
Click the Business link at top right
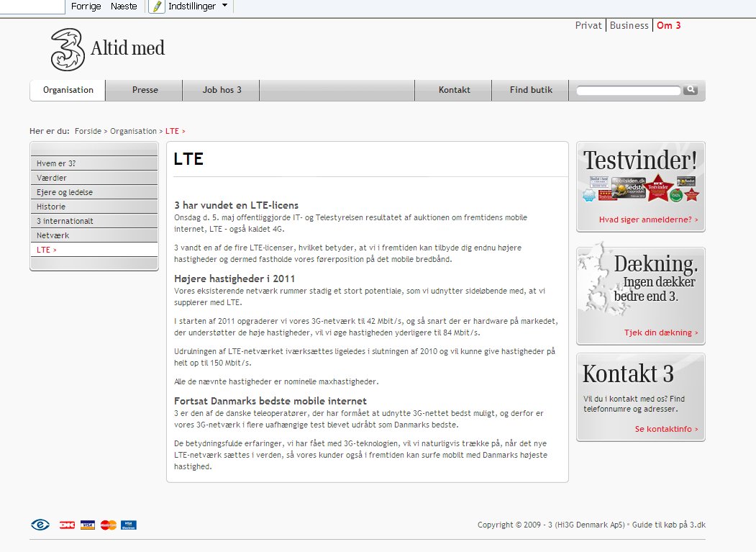tap(629, 25)
